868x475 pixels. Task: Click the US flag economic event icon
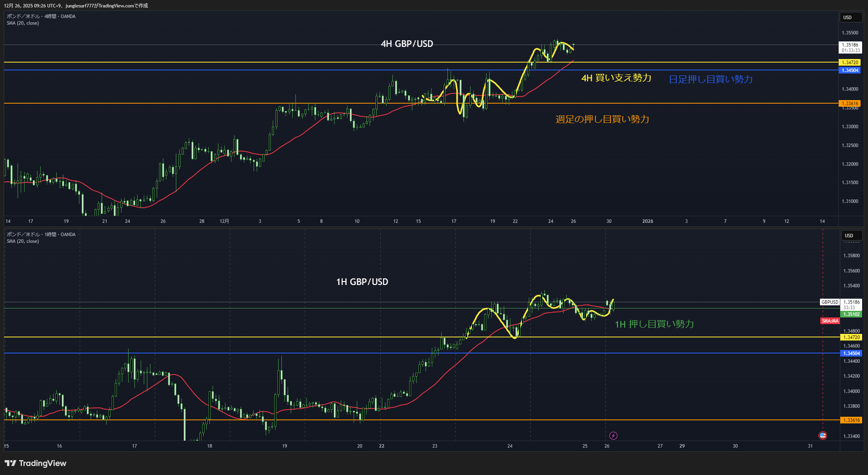823,435
